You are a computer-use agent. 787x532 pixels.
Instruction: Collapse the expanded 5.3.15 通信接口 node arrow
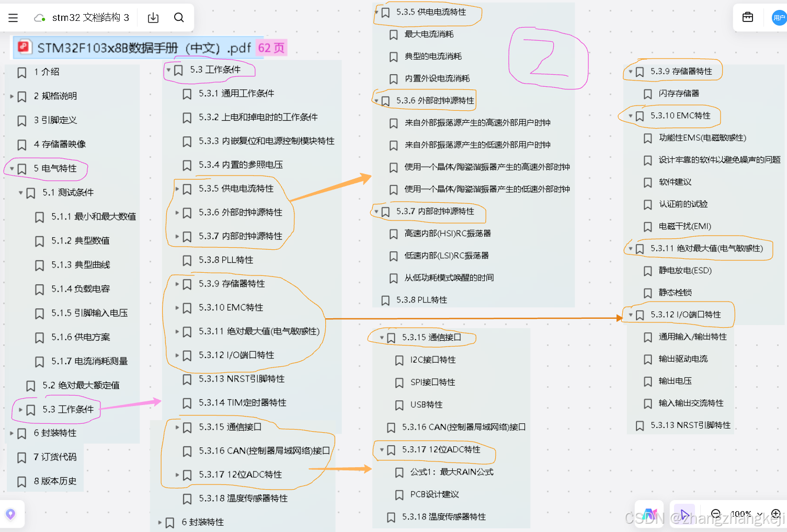point(382,338)
